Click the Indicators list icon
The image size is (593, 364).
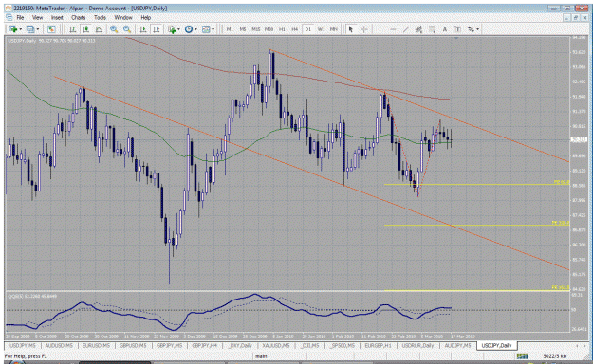(x=172, y=29)
